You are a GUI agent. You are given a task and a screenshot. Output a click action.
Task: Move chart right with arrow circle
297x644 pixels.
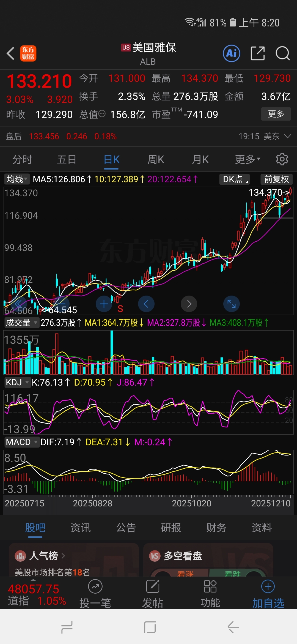click(x=189, y=304)
